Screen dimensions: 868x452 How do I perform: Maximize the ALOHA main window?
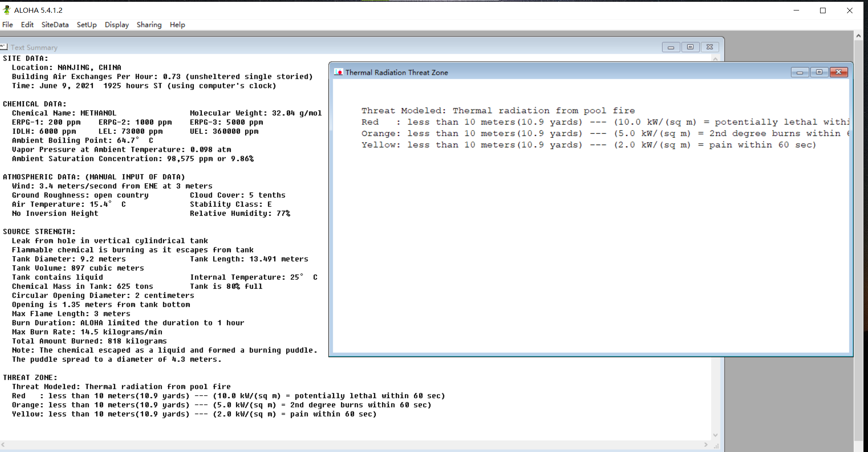point(823,10)
